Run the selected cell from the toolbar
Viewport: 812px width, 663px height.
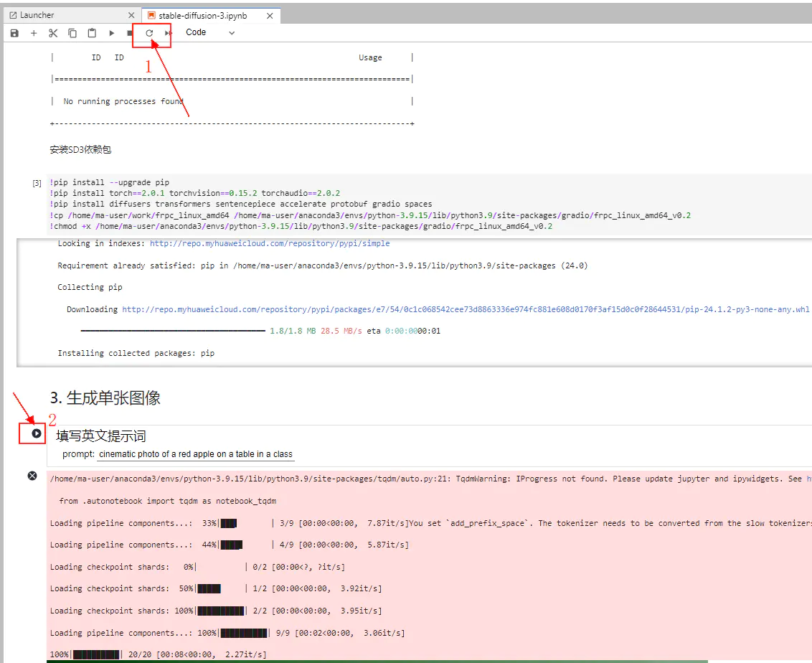click(x=111, y=33)
